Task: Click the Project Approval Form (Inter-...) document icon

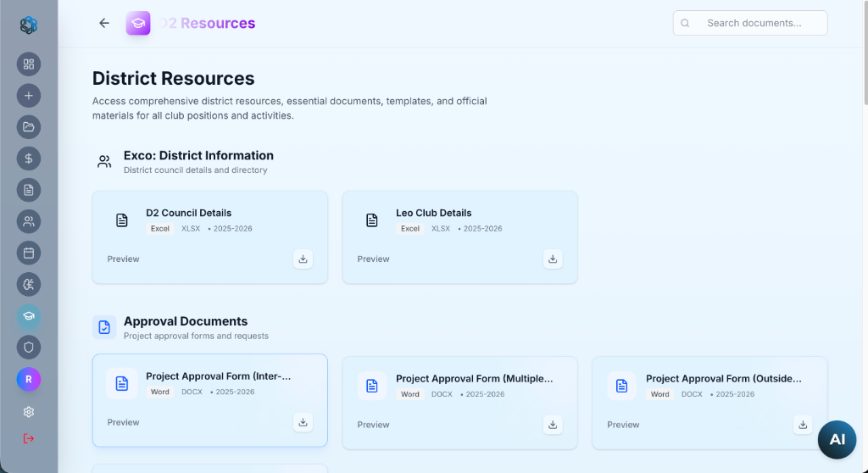Action: tap(122, 383)
